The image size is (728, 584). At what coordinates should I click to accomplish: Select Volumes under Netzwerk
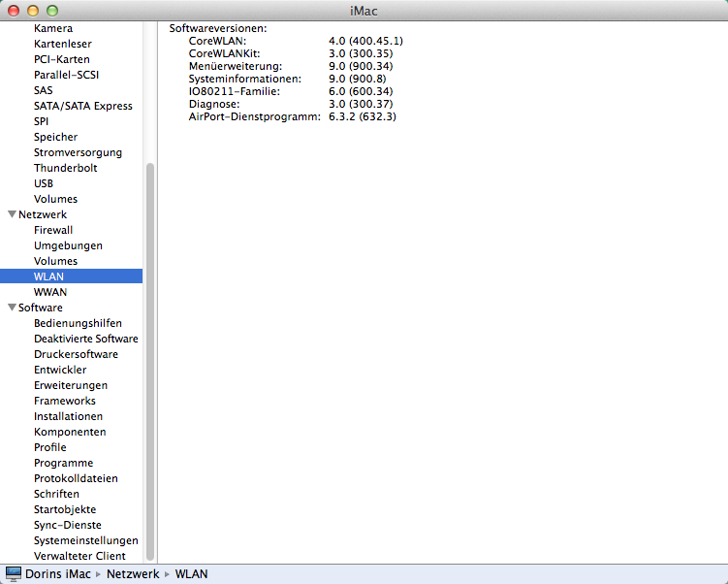[55, 261]
